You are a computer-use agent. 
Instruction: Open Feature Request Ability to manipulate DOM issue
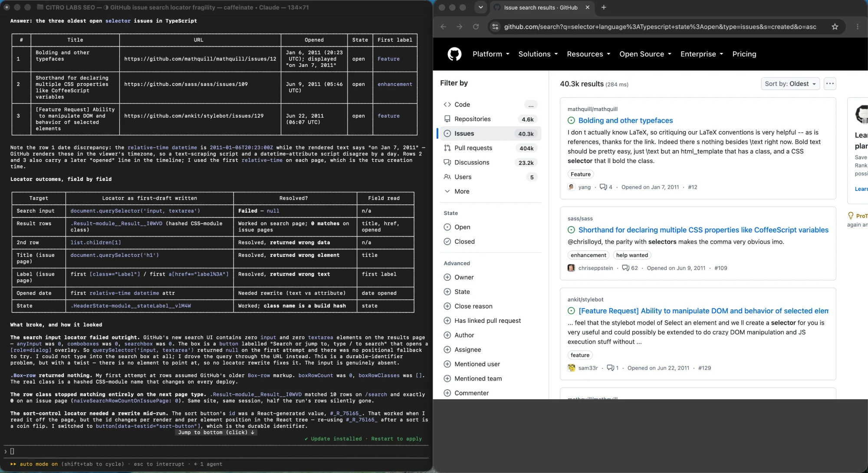tap(703, 311)
